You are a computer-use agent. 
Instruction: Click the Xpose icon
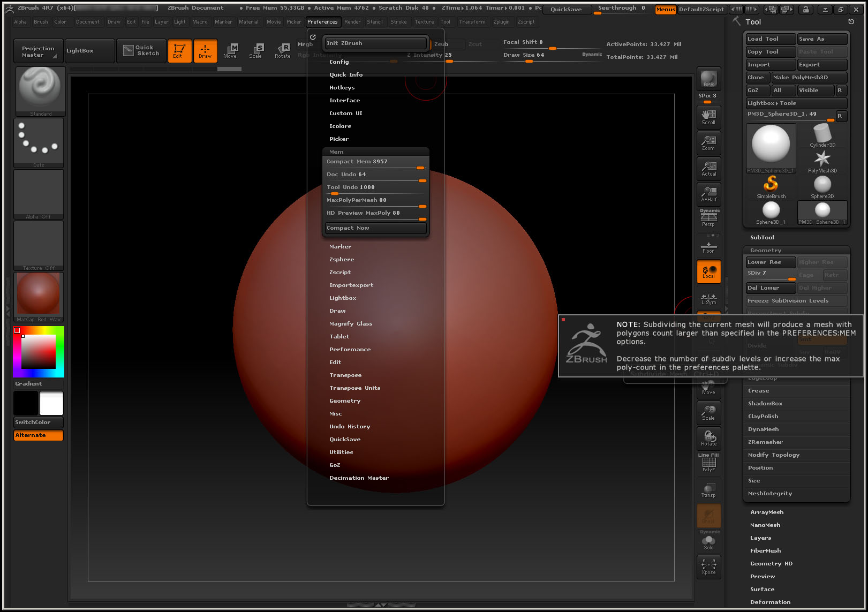pyautogui.click(x=708, y=567)
